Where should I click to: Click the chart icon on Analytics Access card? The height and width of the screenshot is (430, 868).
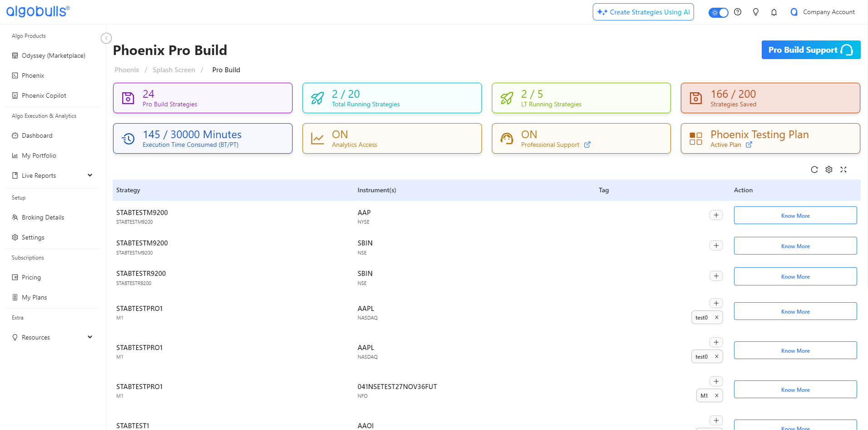click(x=317, y=139)
